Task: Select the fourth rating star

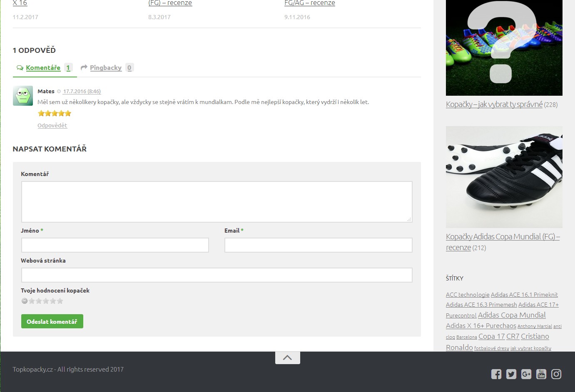Action: point(53,301)
